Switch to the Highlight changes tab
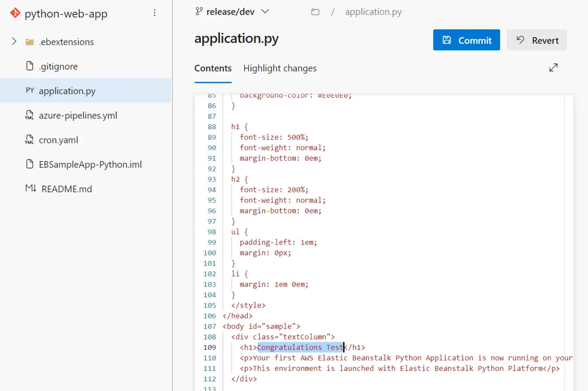The width and height of the screenshot is (588, 391). coord(280,68)
